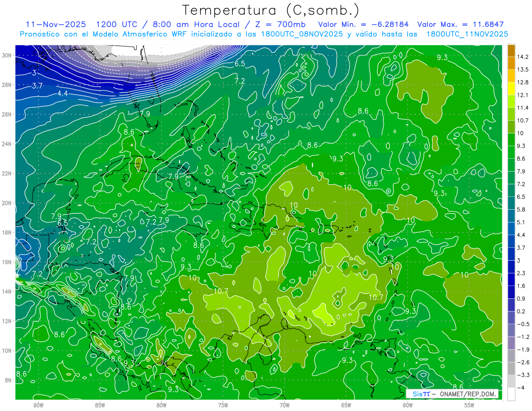Click the 8N latitude axis label
The height and width of the screenshot is (411, 532).
tap(8, 380)
